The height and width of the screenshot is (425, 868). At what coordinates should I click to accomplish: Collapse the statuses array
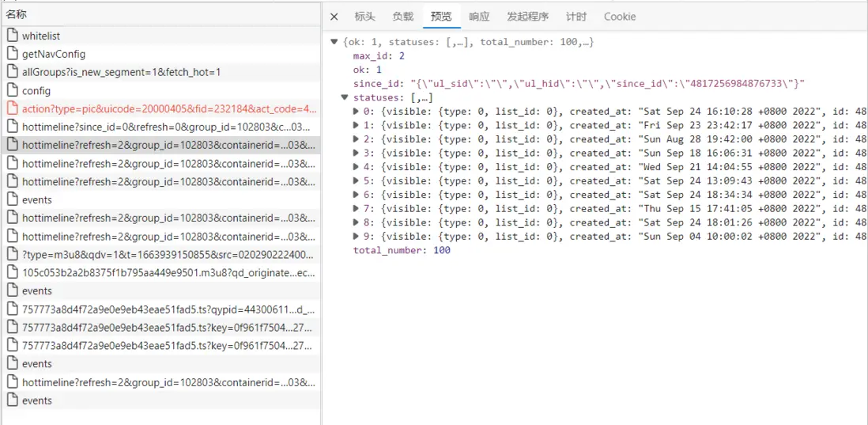click(x=345, y=97)
